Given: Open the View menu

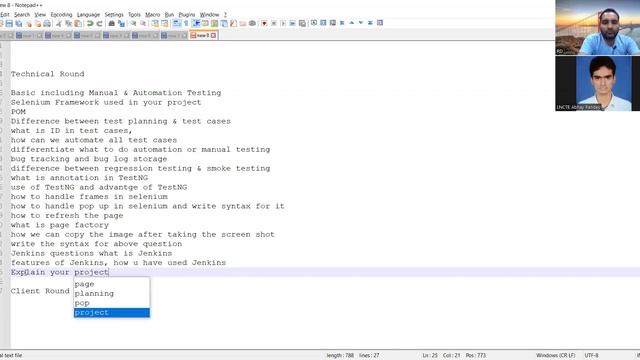Looking at the screenshot, I should point(40,15).
